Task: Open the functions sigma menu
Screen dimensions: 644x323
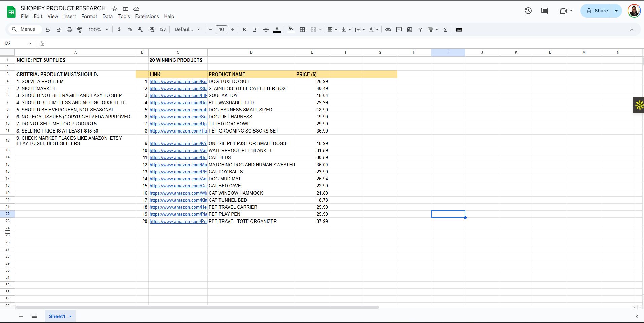Action: point(445,30)
